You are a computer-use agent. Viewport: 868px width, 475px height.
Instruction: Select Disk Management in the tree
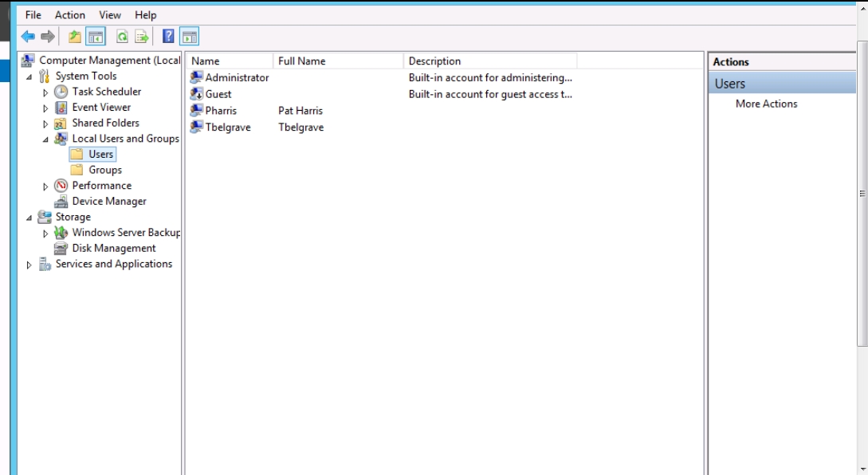point(114,249)
